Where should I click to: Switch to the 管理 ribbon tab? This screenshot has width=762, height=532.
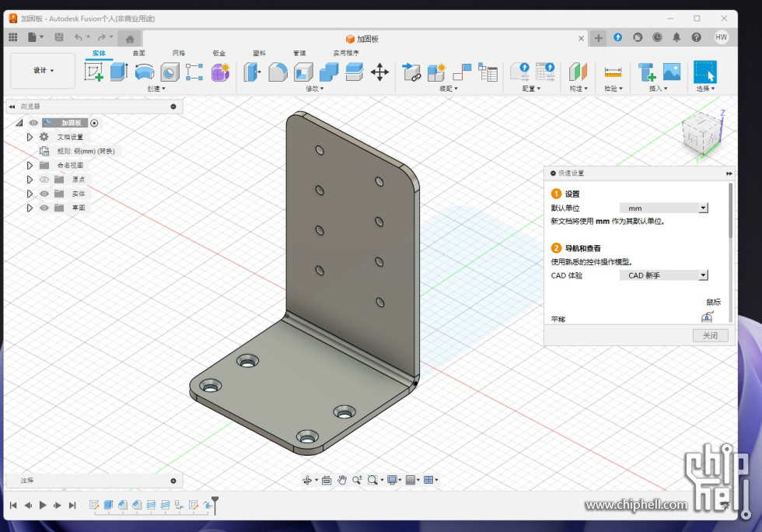pos(299,53)
